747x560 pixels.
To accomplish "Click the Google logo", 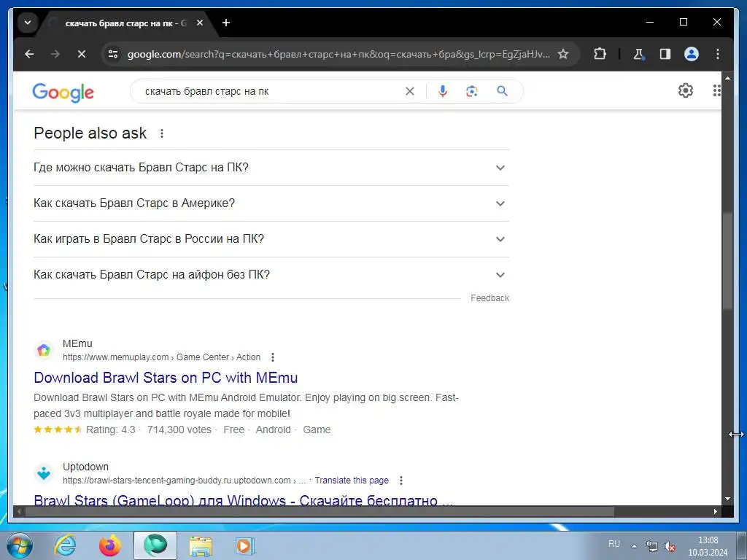I will (63, 92).
